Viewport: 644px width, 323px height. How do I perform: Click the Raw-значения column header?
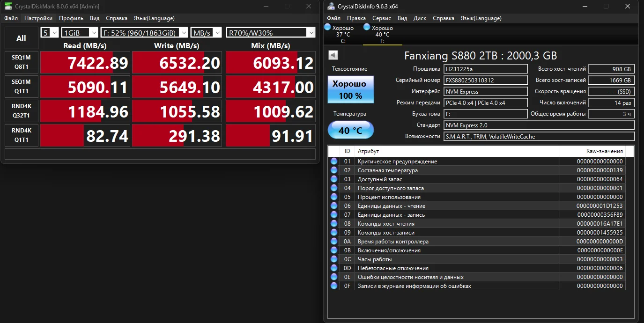(x=592, y=151)
